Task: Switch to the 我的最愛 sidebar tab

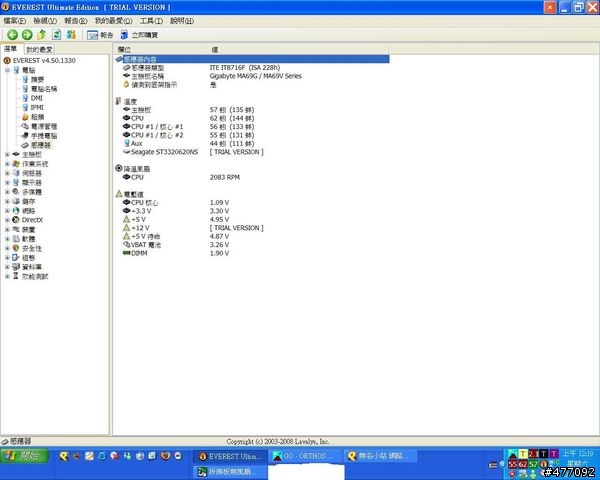Action: point(39,49)
